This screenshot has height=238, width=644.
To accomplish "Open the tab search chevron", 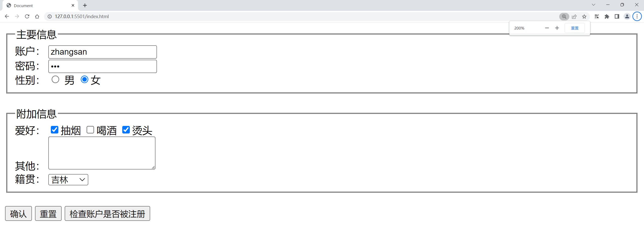I will pos(593,5).
